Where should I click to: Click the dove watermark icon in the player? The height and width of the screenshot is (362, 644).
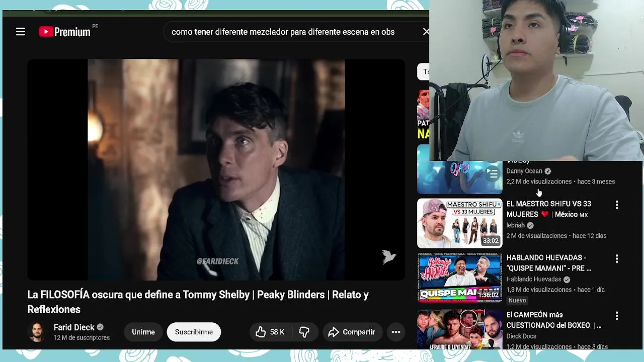389,257
